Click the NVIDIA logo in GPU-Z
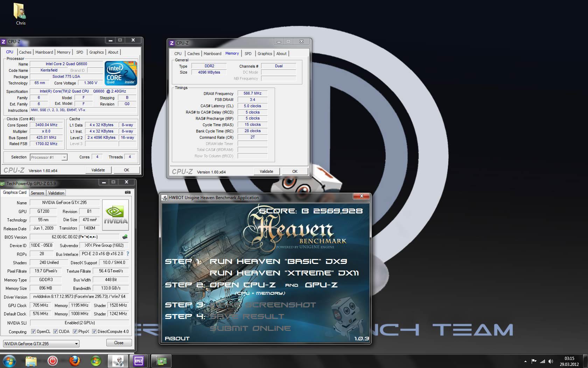 point(115,215)
